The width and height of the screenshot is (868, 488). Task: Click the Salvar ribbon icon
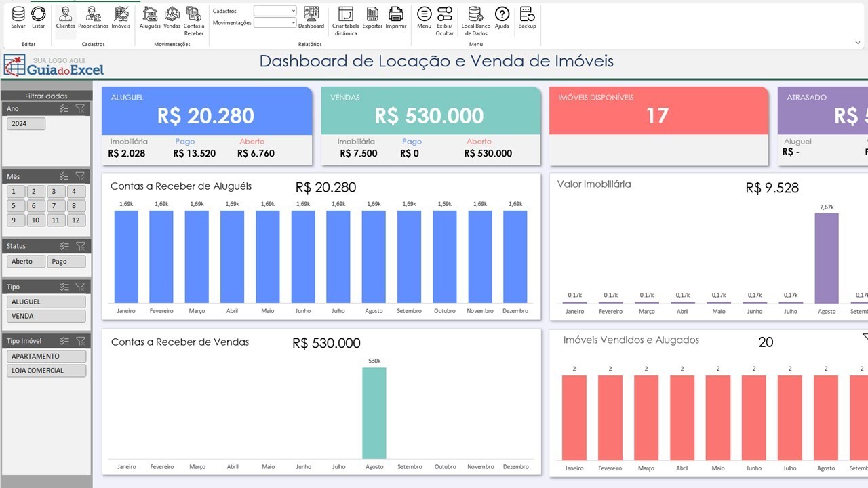coord(18,18)
